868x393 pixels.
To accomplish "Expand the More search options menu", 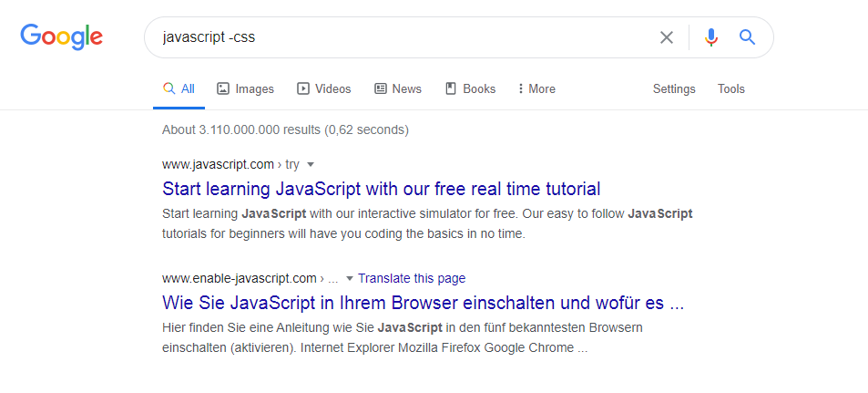I will pyautogui.click(x=536, y=88).
